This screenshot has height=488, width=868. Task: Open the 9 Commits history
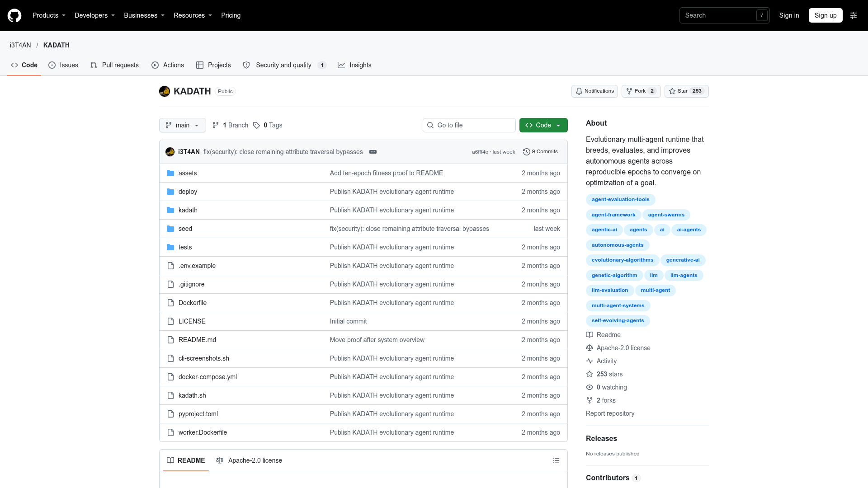tap(541, 152)
